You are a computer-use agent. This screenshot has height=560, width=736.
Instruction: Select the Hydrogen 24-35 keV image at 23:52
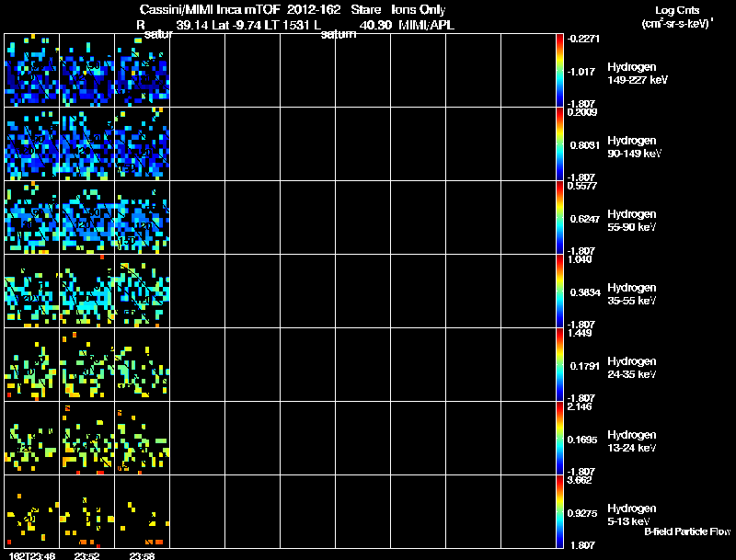(86, 365)
